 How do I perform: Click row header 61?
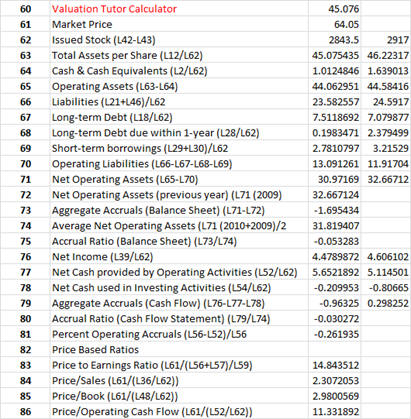point(25,24)
